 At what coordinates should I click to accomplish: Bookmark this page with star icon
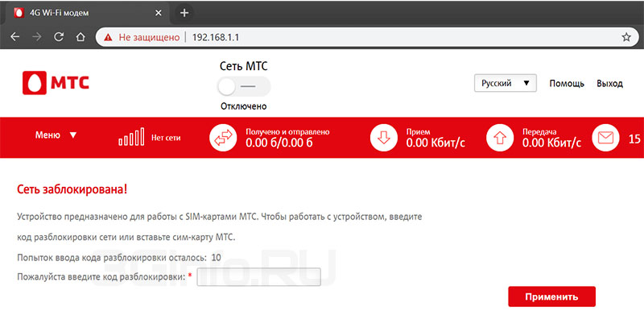(626, 37)
